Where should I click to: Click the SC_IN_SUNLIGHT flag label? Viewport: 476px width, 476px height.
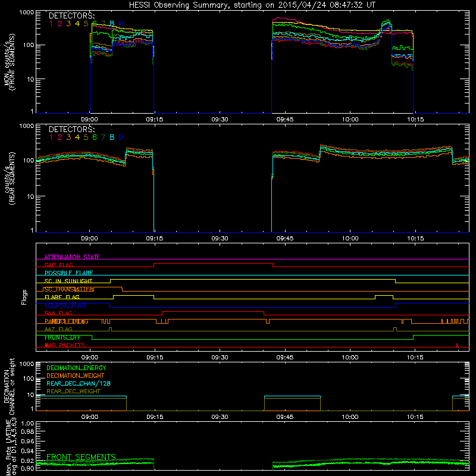(x=68, y=281)
